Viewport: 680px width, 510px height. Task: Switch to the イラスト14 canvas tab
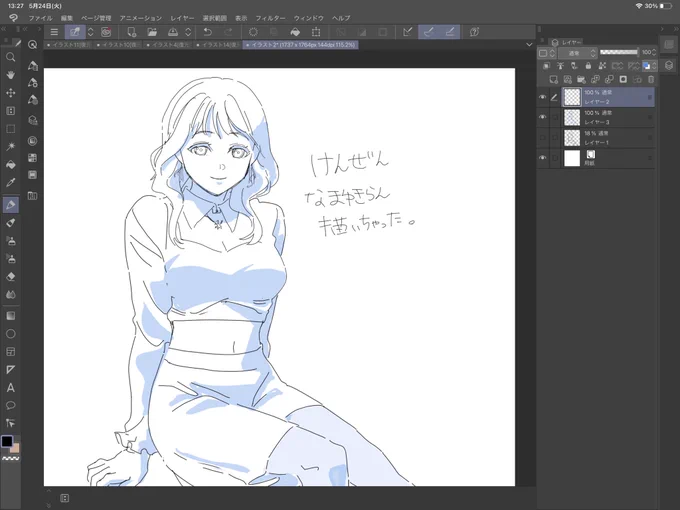(218, 45)
